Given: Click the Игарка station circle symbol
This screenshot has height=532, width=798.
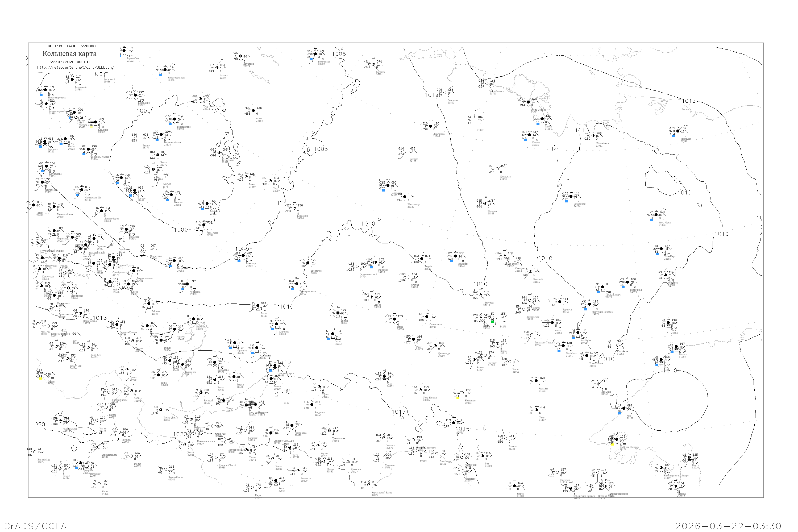Looking at the screenshot, I should (x=217, y=68).
